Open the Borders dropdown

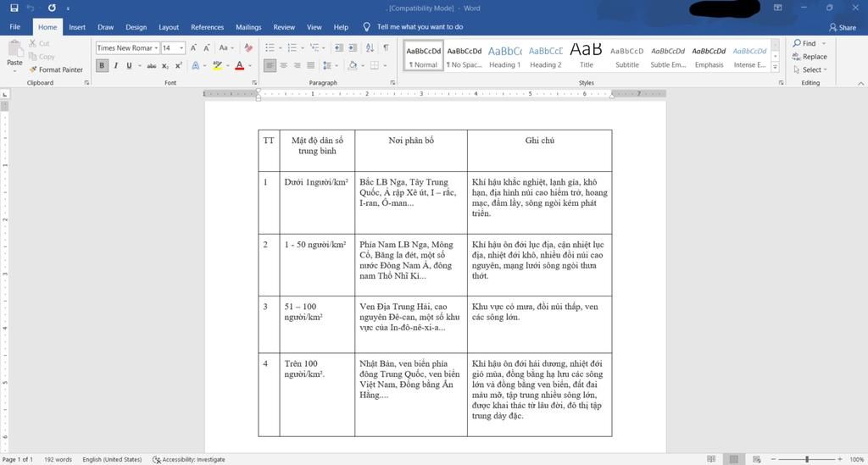385,66
